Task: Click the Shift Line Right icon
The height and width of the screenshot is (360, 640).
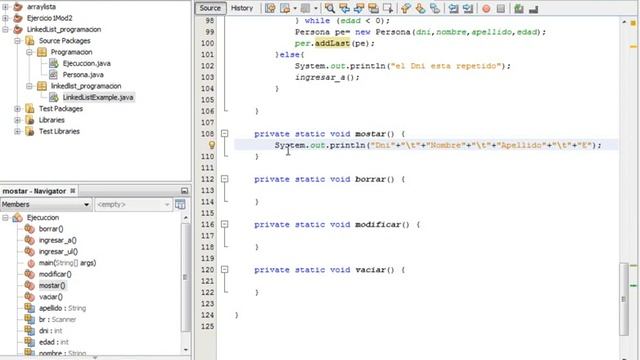Action: (468, 8)
